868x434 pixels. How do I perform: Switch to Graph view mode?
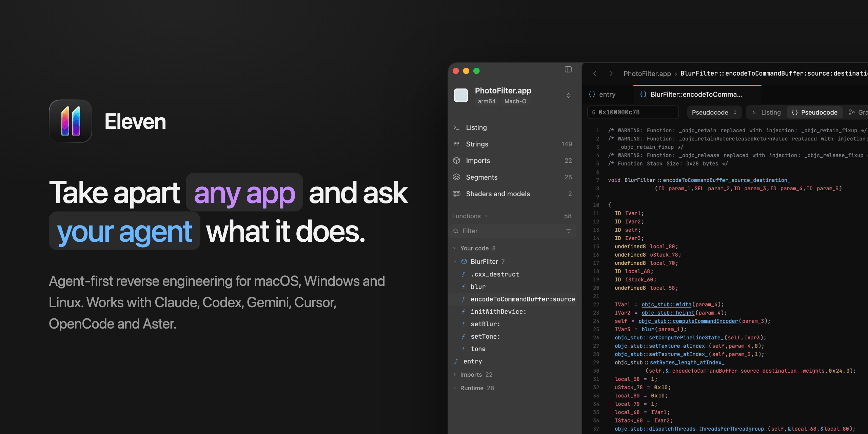[858, 113]
